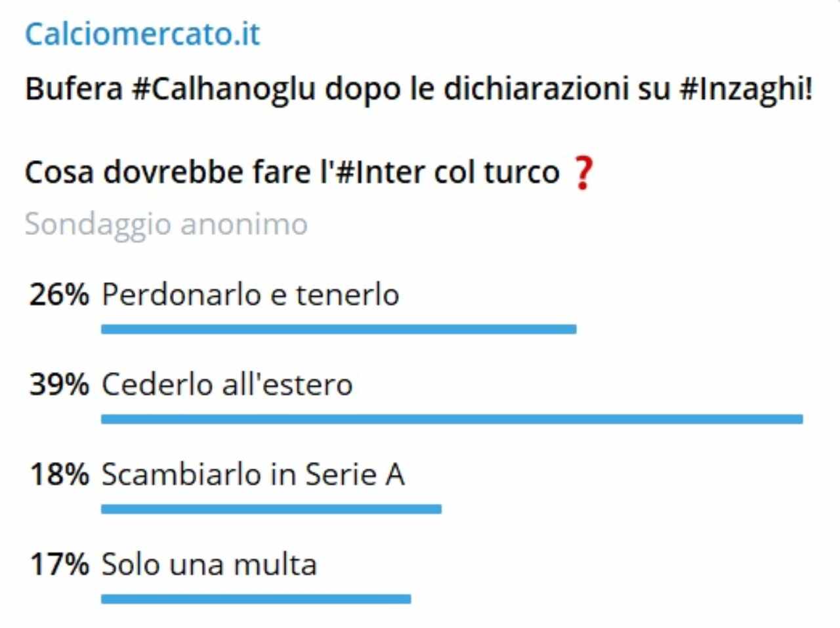
Task: Select the 'Solo una multa' option
Action: tap(209, 564)
